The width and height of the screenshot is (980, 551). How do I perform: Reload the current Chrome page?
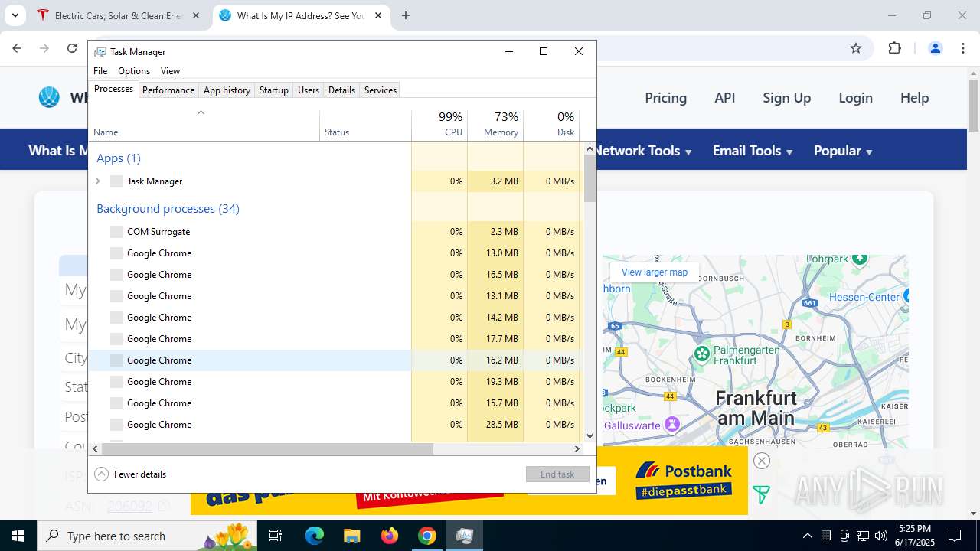[72, 48]
